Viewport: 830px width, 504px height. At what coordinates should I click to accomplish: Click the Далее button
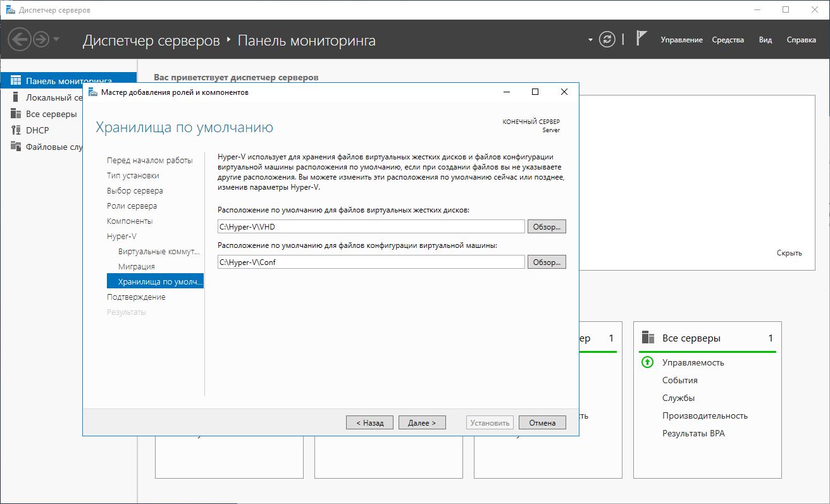tap(422, 422)
